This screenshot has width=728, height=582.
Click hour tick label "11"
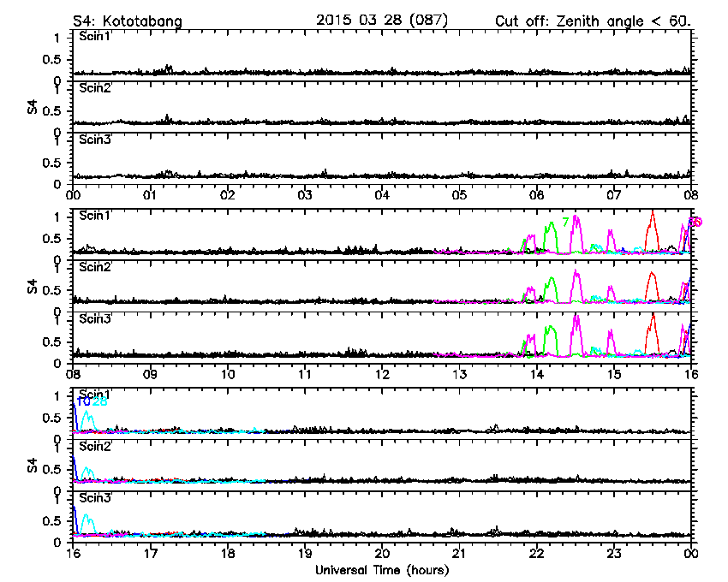(x=305, y=374)
